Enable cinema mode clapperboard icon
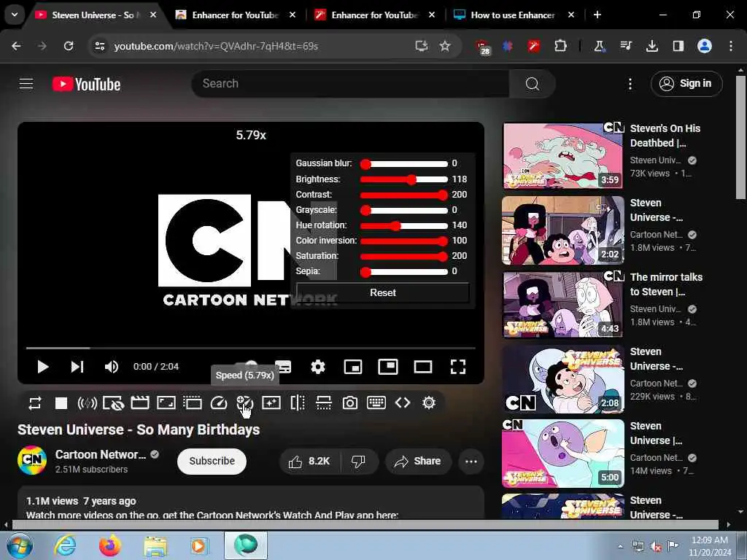This screenshot has width=747, height=560. pyautogui.click(x=140, y=403)
